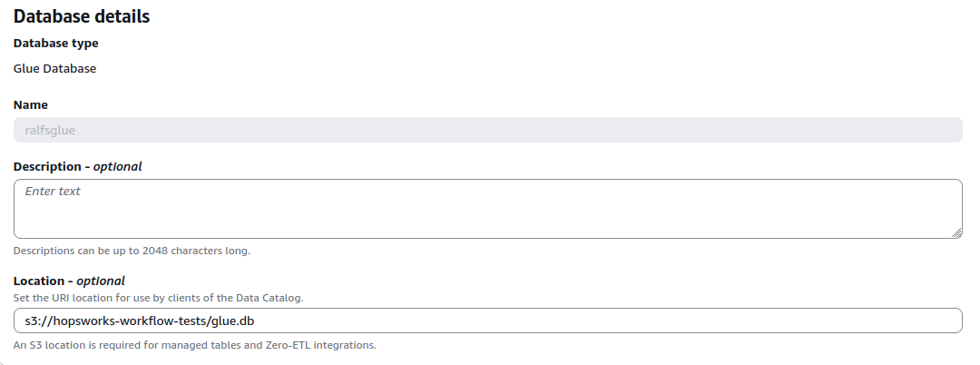Click the Description box corner resize handle
This screenshot has height=365, width=980.
point(956,232)
